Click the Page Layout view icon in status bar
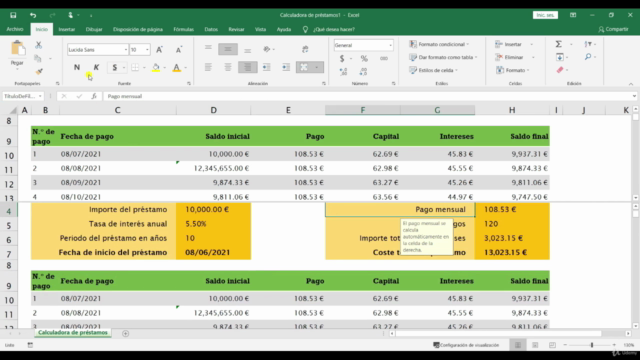The height and width of the screenshot is (360, 640). pyautogui.click(x=535, y=345)
